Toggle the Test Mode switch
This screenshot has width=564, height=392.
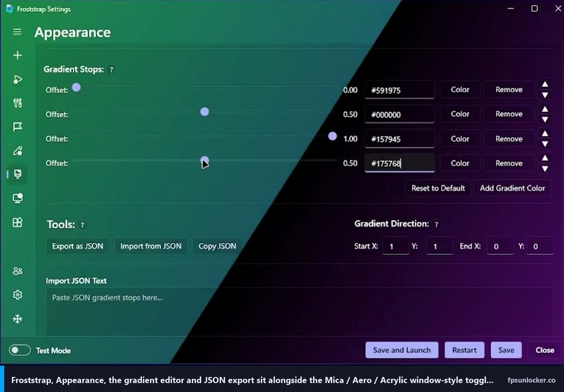click(20, 350)
